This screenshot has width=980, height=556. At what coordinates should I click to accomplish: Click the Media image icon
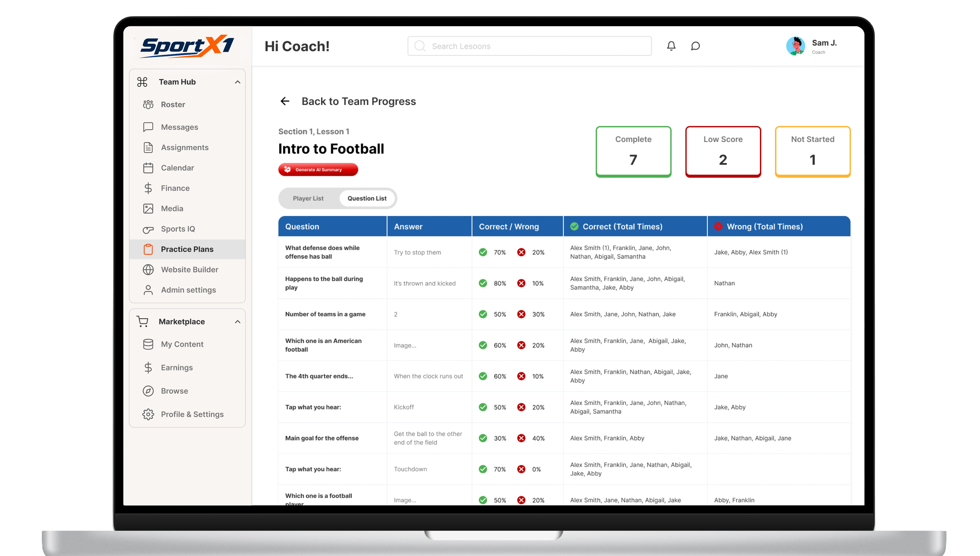click(x=148, y=208)
